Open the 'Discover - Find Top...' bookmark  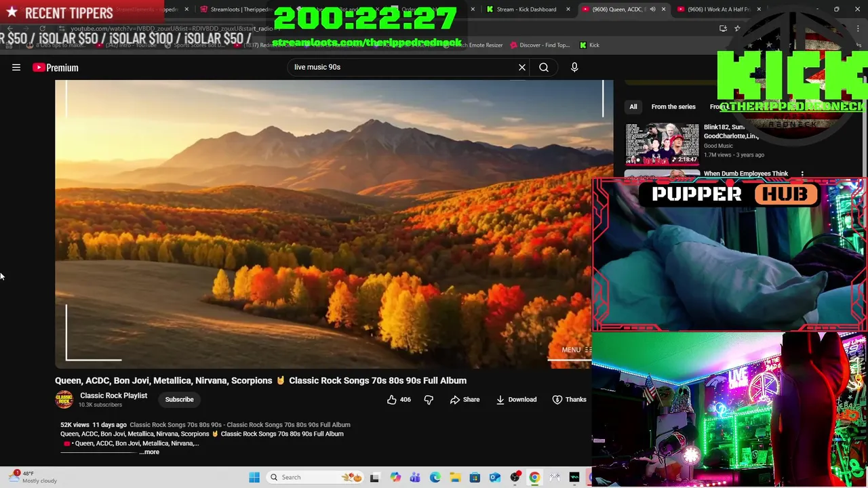pos(540,45)
